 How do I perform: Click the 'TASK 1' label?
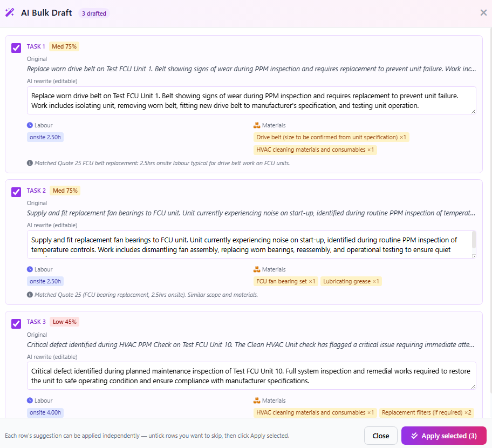(36, 46)
